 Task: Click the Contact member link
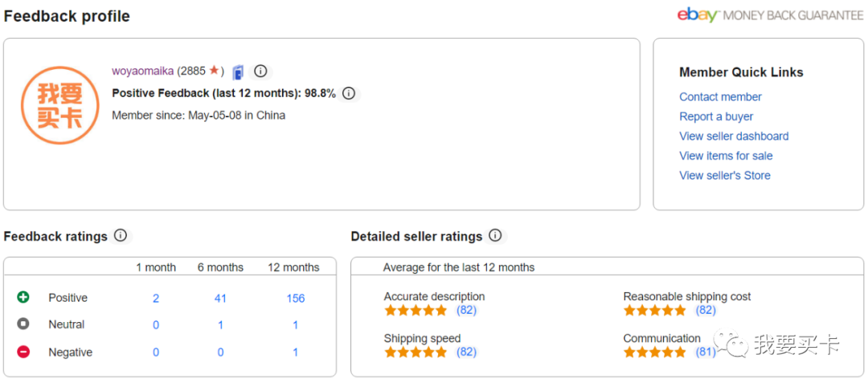point(720,96)
